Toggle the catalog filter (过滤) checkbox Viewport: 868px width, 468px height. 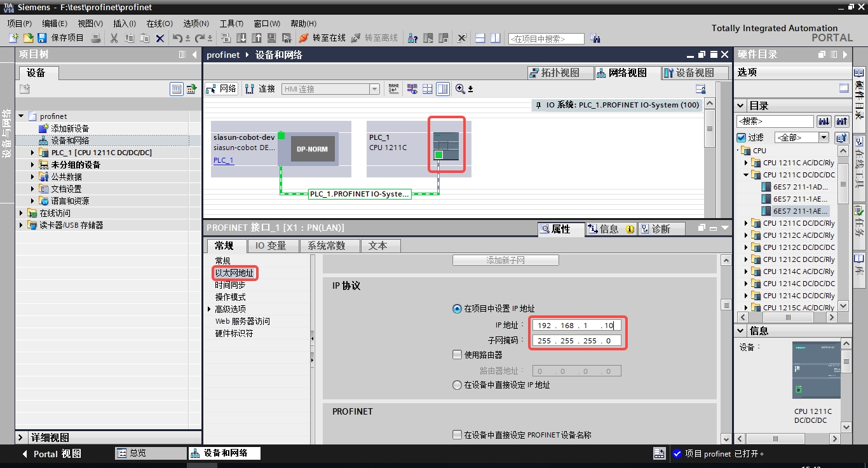(741, 137)
